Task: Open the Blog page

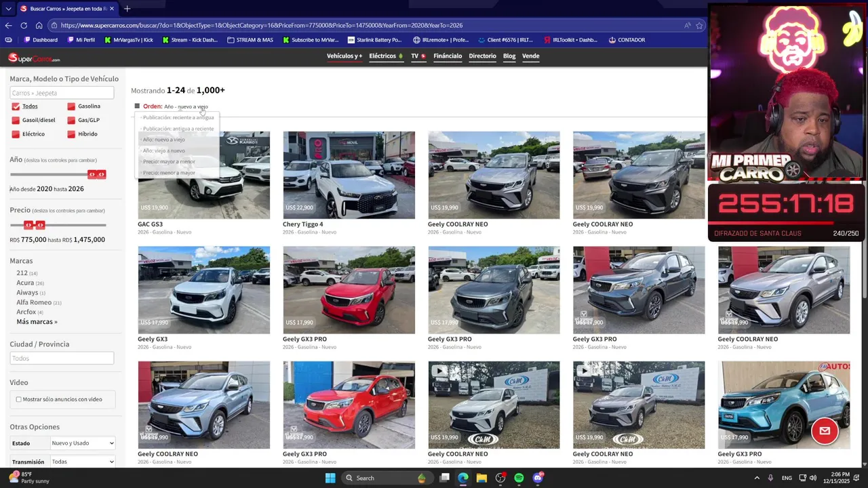Action: tap(509, 56)
